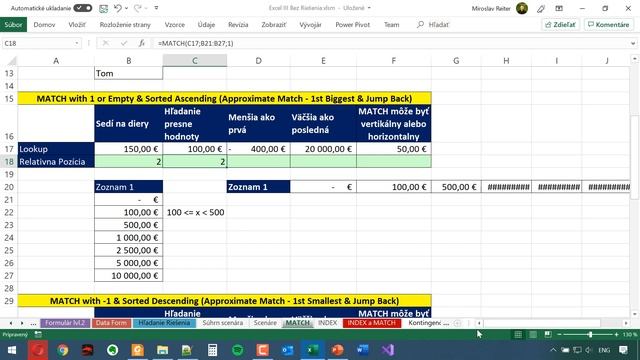Switch to Normal view icon
The image size is (640, 360).
518,334
